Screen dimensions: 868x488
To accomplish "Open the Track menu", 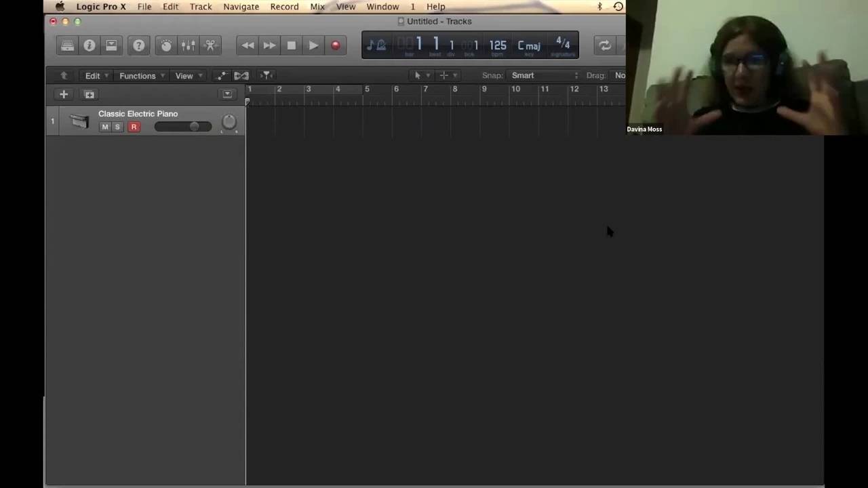I will pyautogui.click(x=201, y=7).
